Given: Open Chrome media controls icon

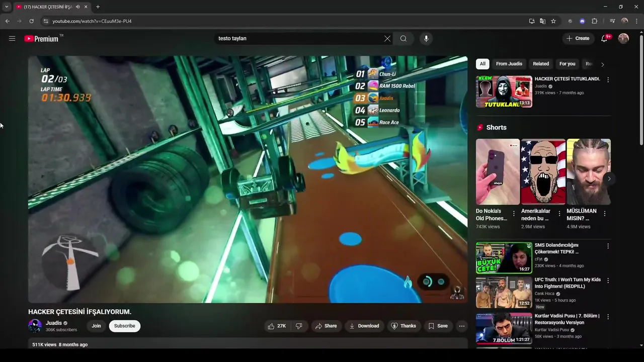Looking at the screenshot, I should (x=612, y=21).
